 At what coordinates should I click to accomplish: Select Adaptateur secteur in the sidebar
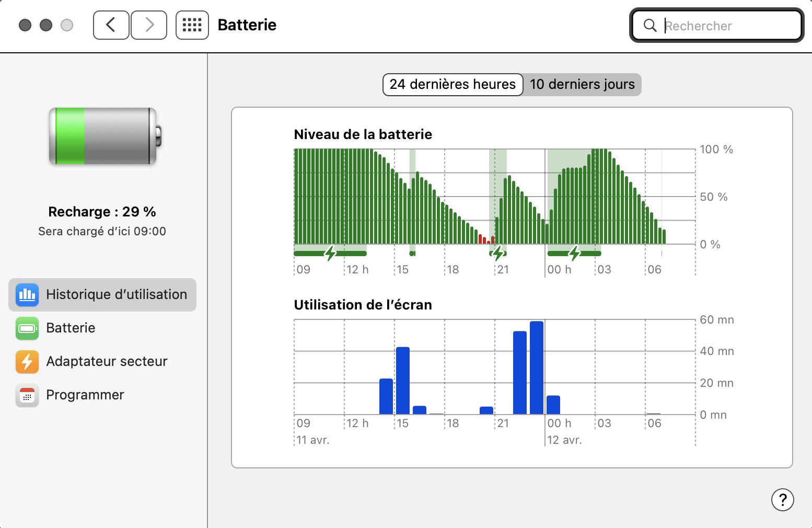pos(107,362)
